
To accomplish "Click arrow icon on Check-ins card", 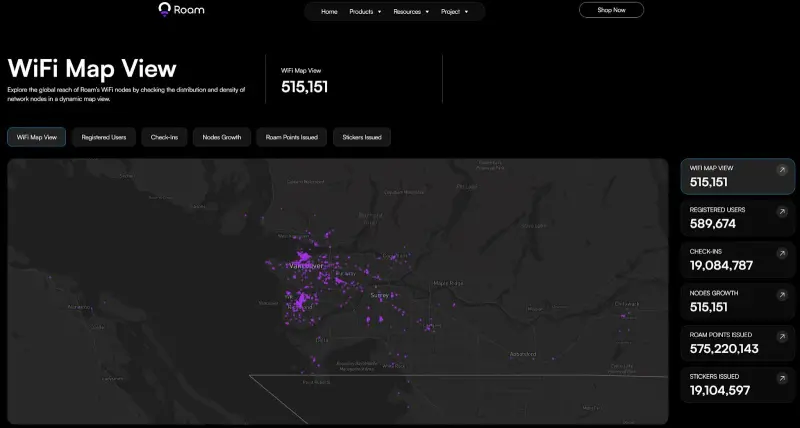I will click(x=781, y=253).
